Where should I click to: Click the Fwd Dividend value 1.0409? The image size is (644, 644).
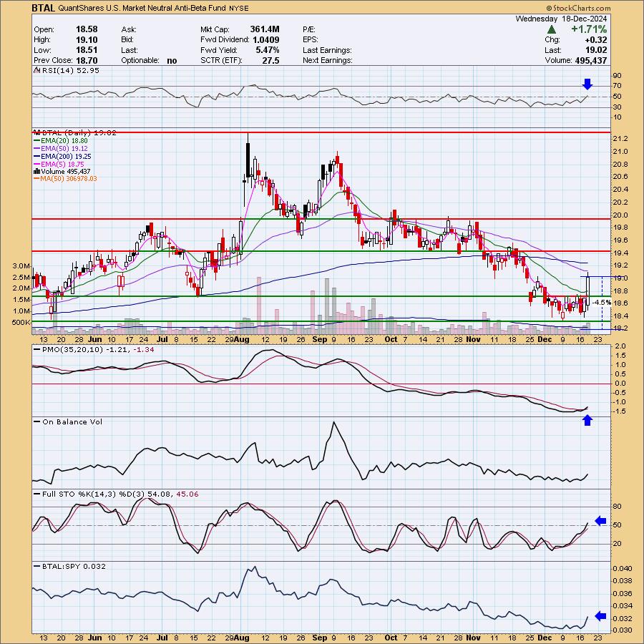pyautogui.click(x=266, y=40)
